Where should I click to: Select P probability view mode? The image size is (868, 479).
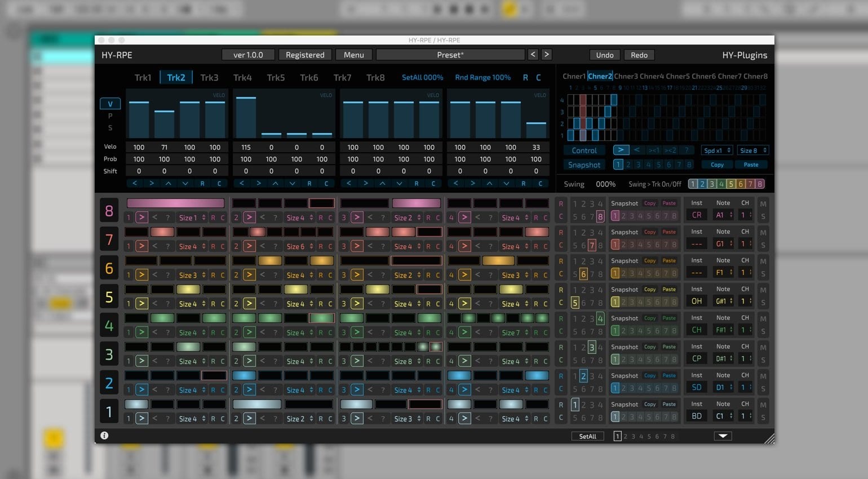click(x=110, y=116)
